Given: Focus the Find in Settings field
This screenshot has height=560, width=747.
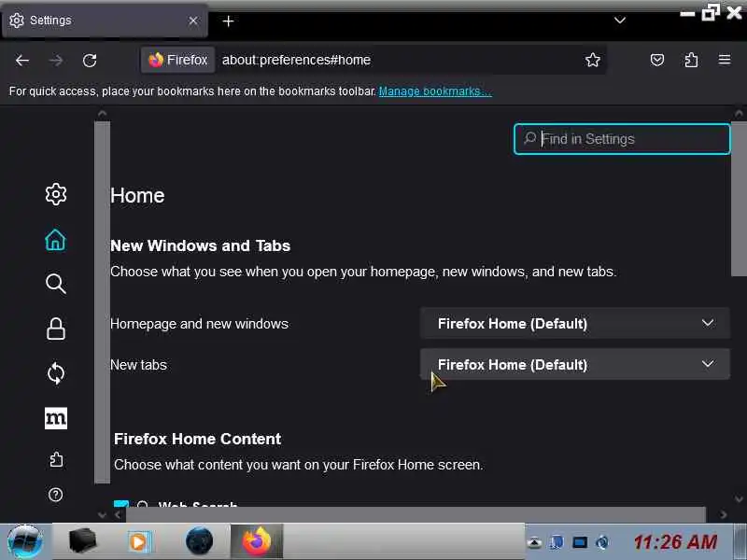Looking at the screenshot, I should tap(622, 139).
